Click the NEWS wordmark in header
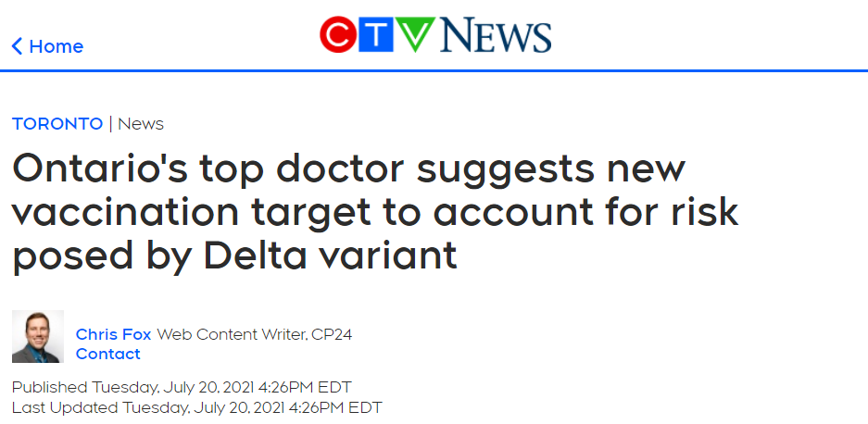 pos(496,35)
